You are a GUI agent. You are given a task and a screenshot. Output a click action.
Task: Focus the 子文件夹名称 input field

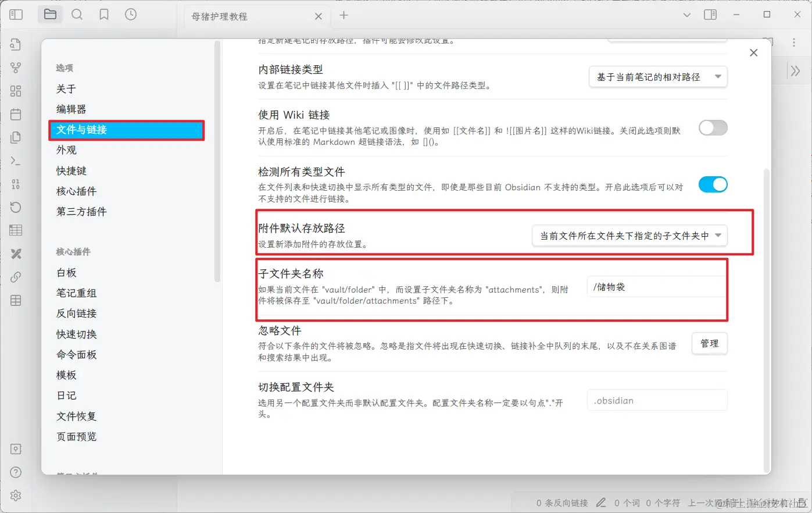[x=657, y=287]
